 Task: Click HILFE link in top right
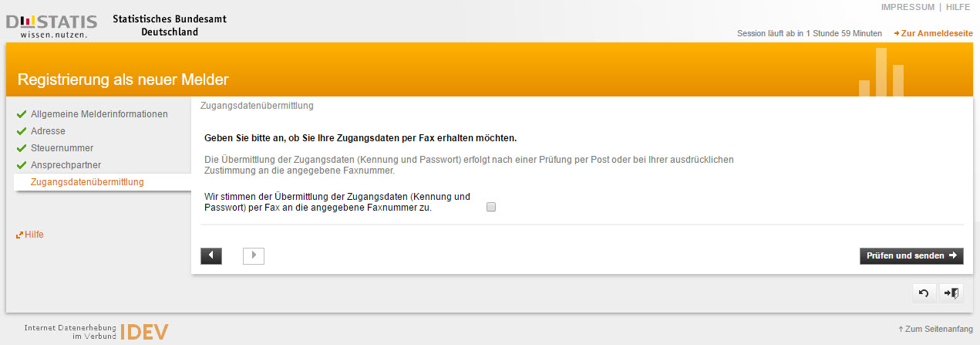[958, 7]
